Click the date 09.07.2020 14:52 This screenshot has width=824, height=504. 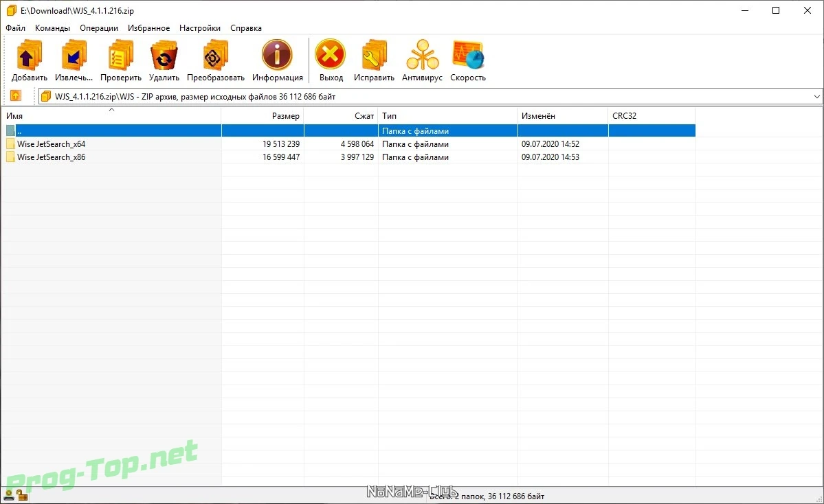[550, 144]
